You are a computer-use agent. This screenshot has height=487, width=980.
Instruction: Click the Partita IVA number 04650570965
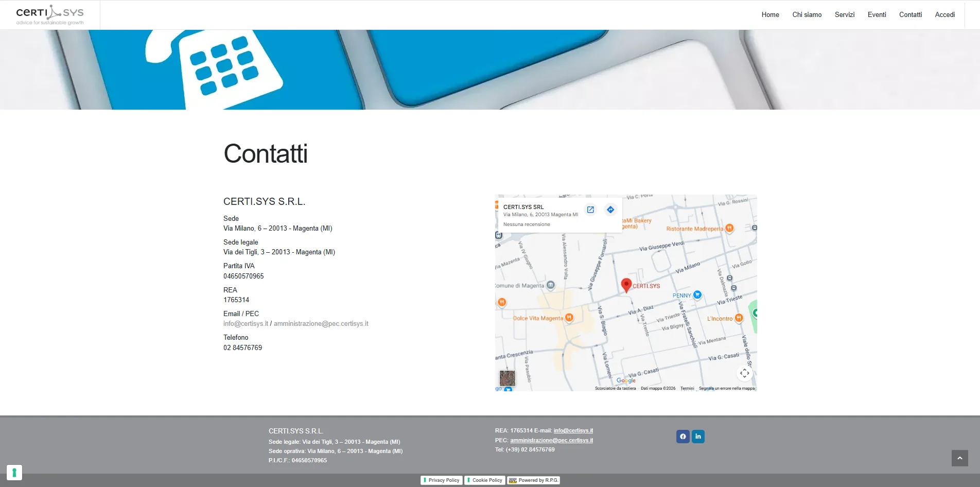pyautogui.click(x=243, y=276)
